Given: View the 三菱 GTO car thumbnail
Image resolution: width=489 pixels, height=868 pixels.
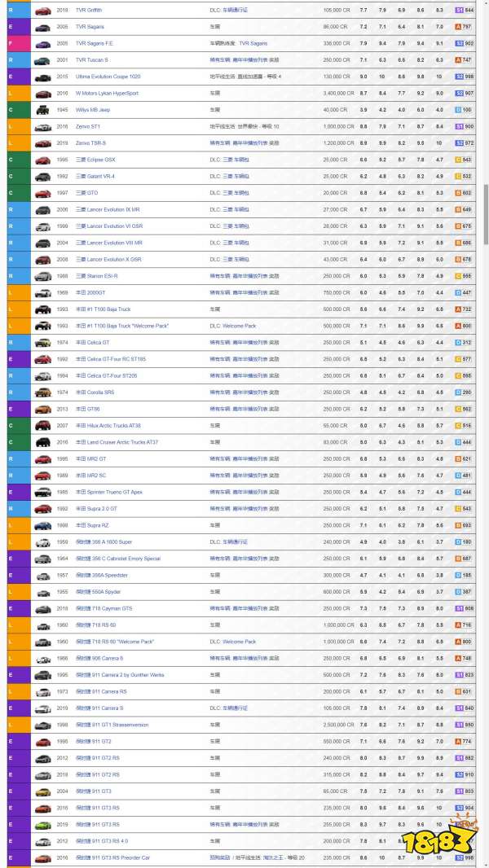Looking at the screenshot, I should click(x=42, y=193).
